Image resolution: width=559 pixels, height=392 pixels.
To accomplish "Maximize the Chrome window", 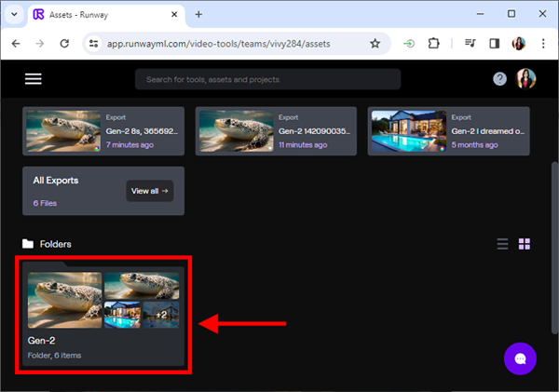I will (511, 14).
